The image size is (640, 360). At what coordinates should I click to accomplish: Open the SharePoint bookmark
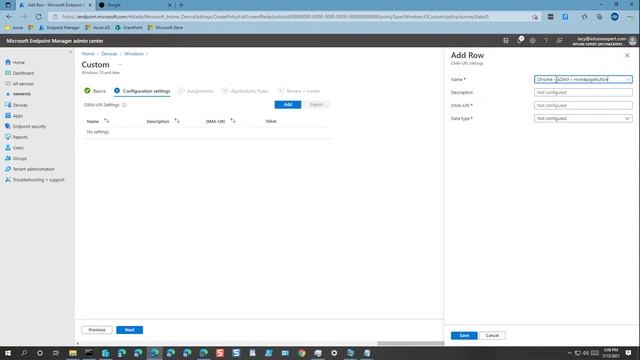coord(129,28)
